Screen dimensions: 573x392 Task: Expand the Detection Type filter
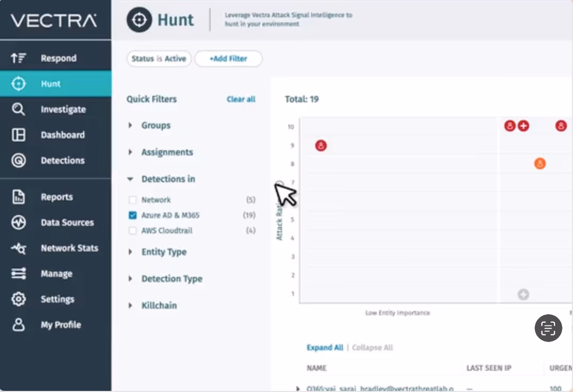130,279
